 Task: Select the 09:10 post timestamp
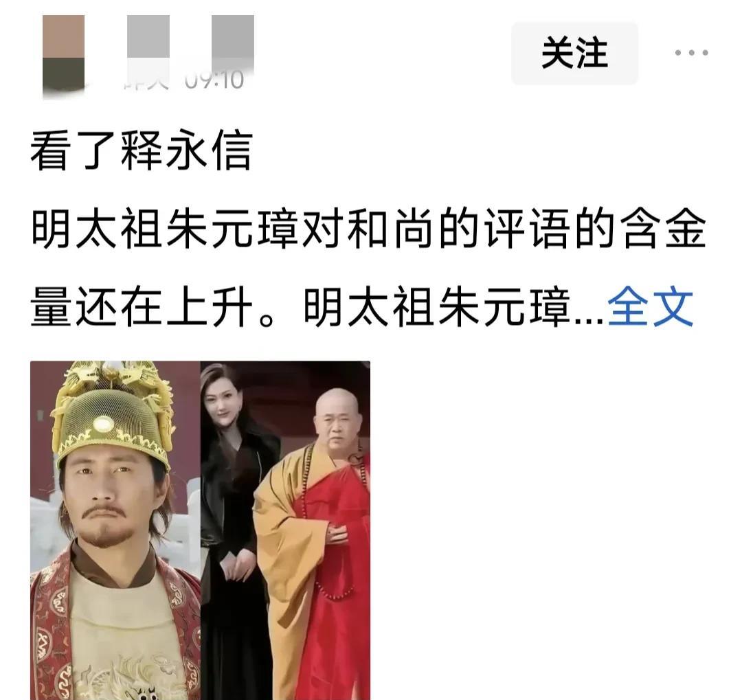point(214,79)
